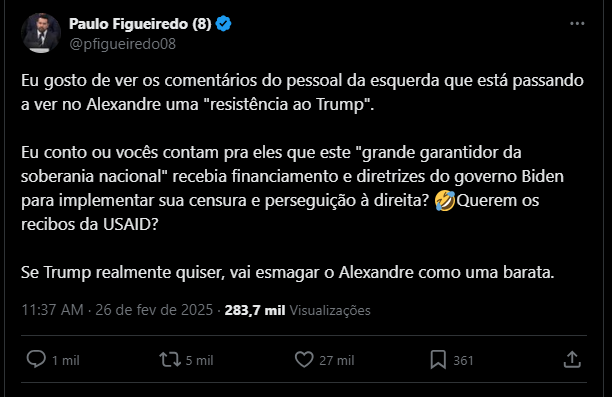The width and height of the screenshot is (612, 397).
Task: Click the 1 mil reply count
Action: point(66,360)
